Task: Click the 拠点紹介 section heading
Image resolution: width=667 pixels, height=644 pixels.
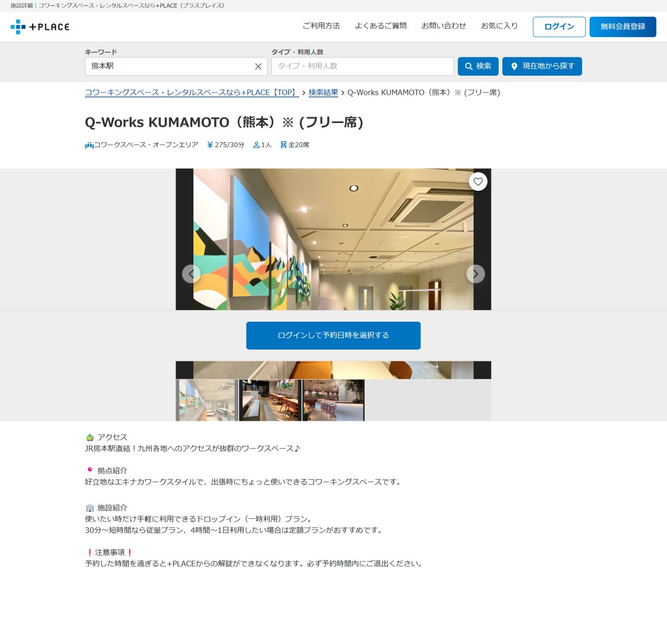Action: coord(112,470)
